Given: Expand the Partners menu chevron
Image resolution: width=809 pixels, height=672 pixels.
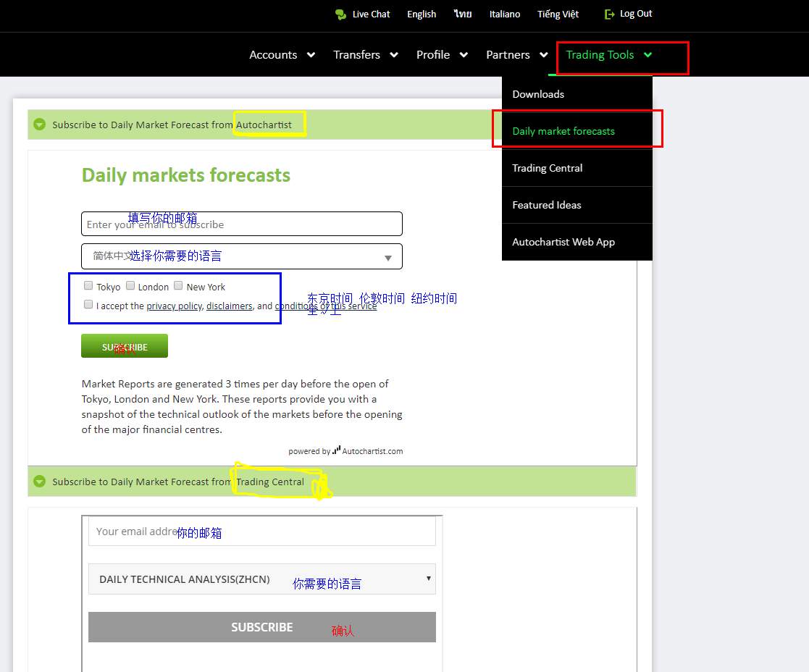Looking at the screenshot, I should pos(544,54).
